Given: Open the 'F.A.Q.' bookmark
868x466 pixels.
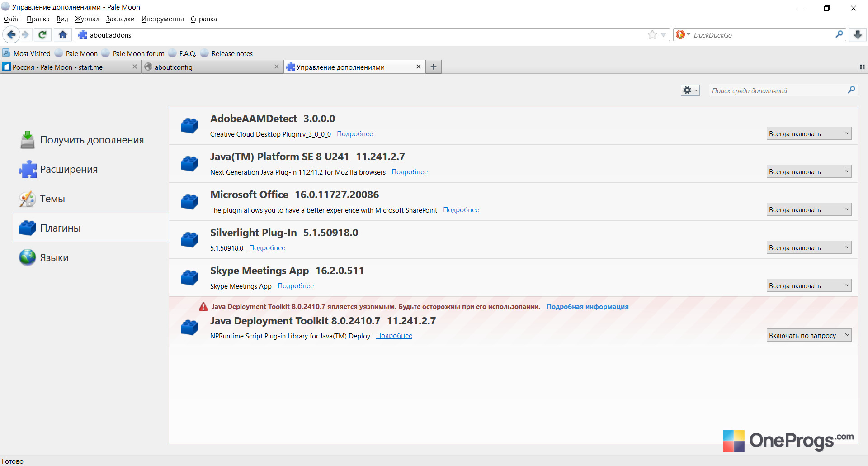Looking at the screenshot, I should [182, 53].
